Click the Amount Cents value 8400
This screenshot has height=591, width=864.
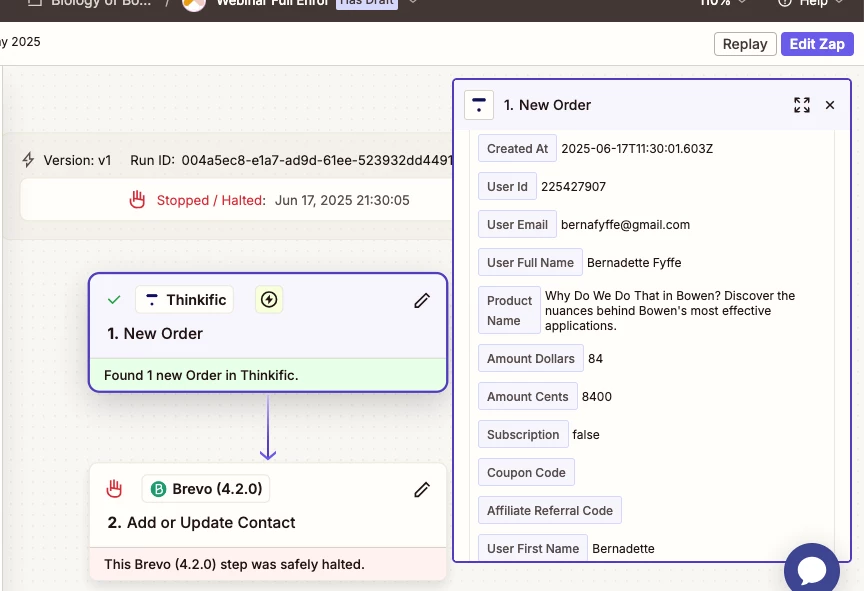coord(597,397)
